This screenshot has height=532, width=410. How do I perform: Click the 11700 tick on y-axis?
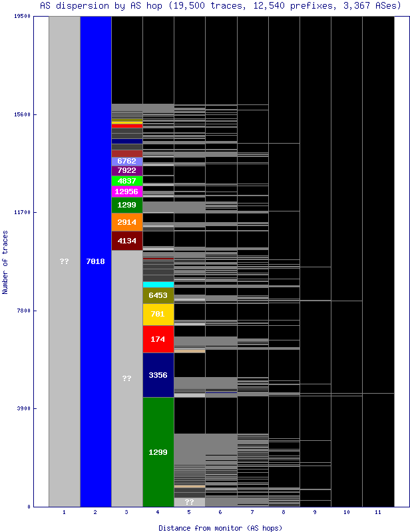(21, 212)
